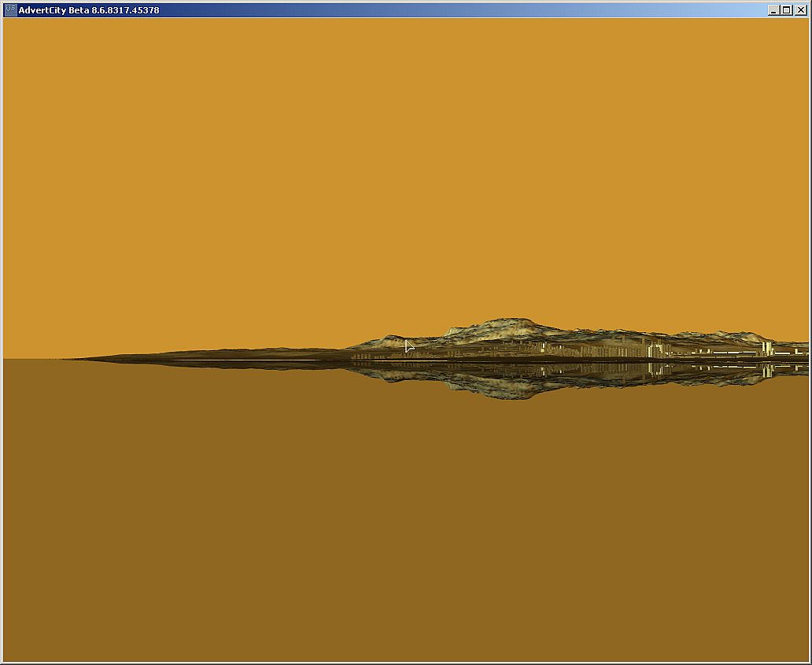This screenshot has width=812, height=665.
Task: Click the AdvertCity icon in the title bar
Action: coord(10,10)
